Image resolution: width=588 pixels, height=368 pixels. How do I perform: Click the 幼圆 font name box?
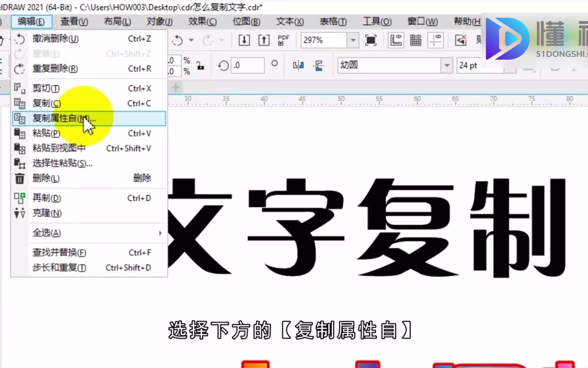point(389,65)
